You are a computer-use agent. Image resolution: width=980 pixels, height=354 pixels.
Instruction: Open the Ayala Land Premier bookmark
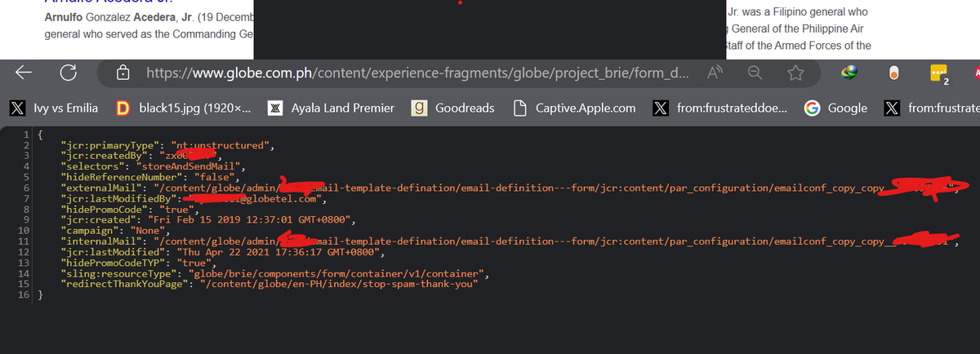[x=333, y=108]
